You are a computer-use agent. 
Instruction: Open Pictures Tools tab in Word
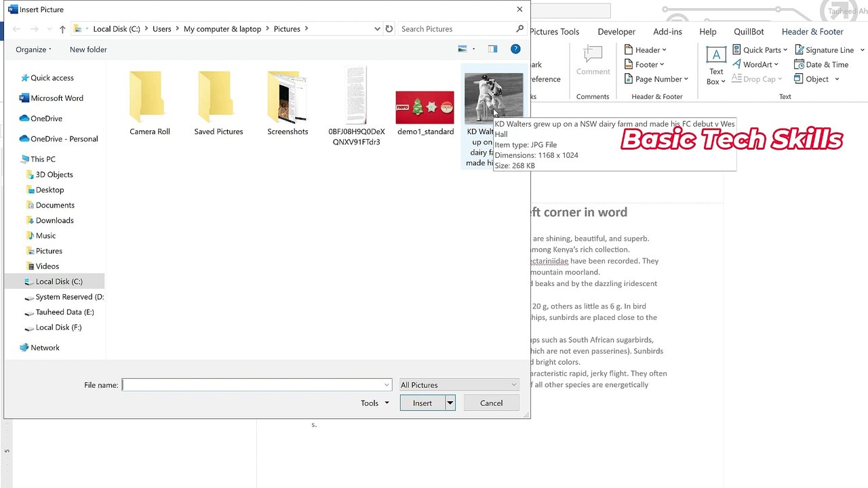pyautogui.click(x=555, y=32)
